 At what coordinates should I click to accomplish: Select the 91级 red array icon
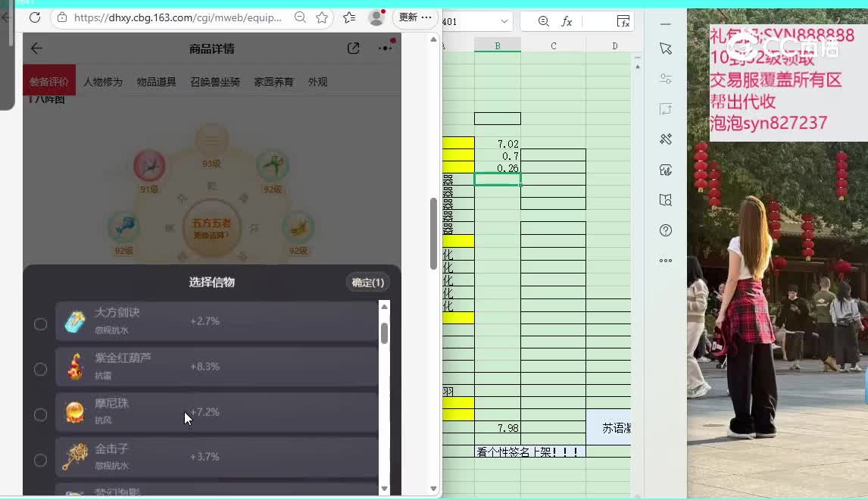pos(149,166)
